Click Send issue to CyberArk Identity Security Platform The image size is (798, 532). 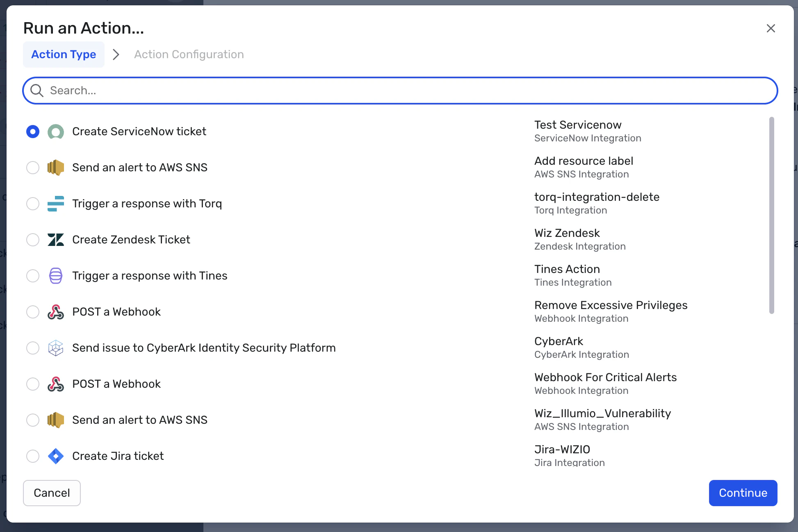(204, 348)
